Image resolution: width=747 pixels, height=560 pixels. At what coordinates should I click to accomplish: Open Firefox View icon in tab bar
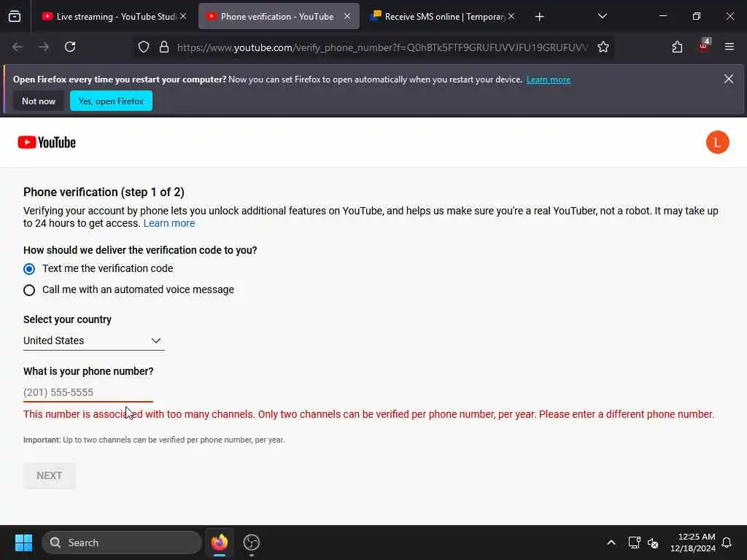click(x=15, y=17)
